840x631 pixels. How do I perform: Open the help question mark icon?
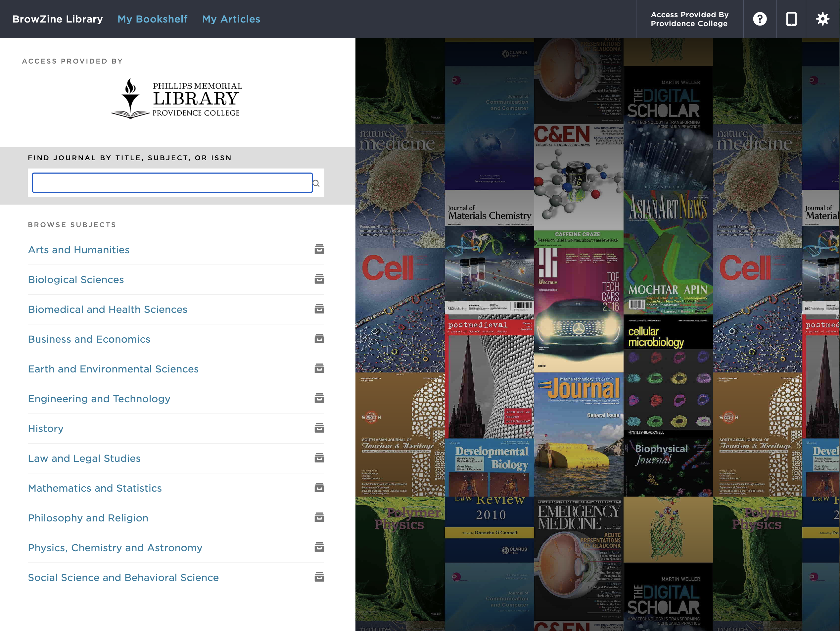[760, 19]
